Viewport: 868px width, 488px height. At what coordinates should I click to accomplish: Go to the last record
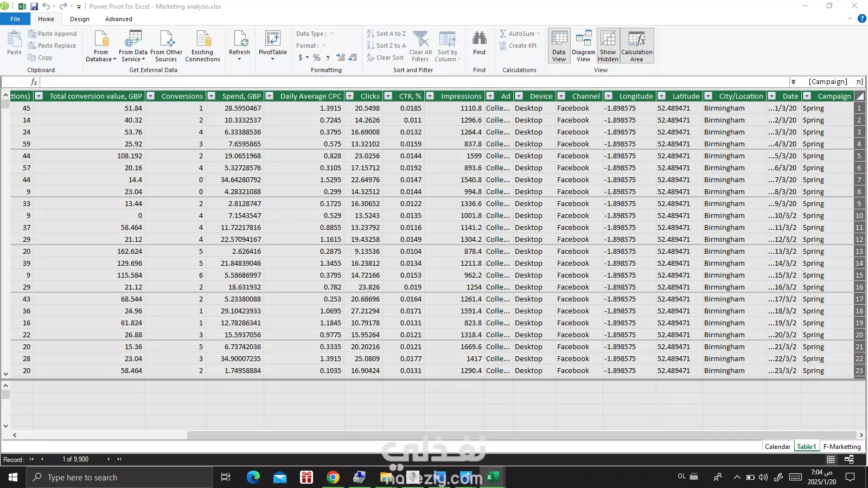tap(119, 459)
